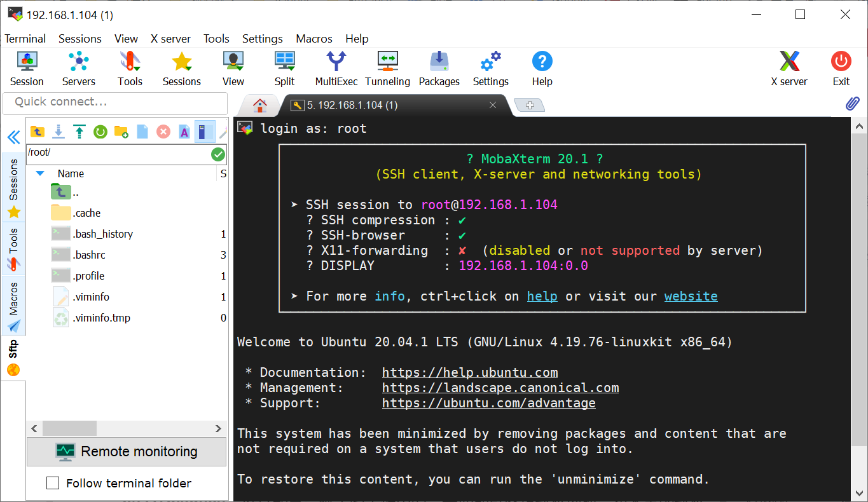Open the Packages installer
The height and width of the screenshot is (502, 868).
[439, 68]
